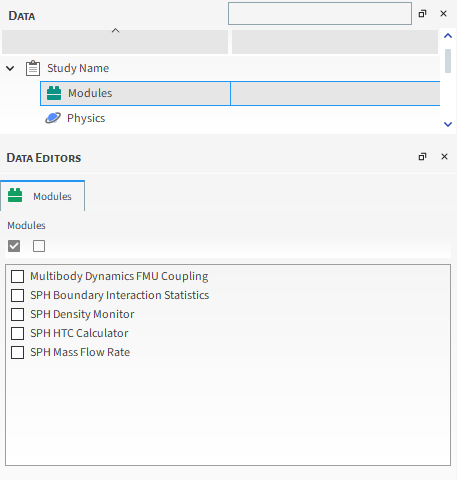457x480 pixels.
Task: Enable SPH Boundary Interaction Statistics module
Action: pos(17,295)
